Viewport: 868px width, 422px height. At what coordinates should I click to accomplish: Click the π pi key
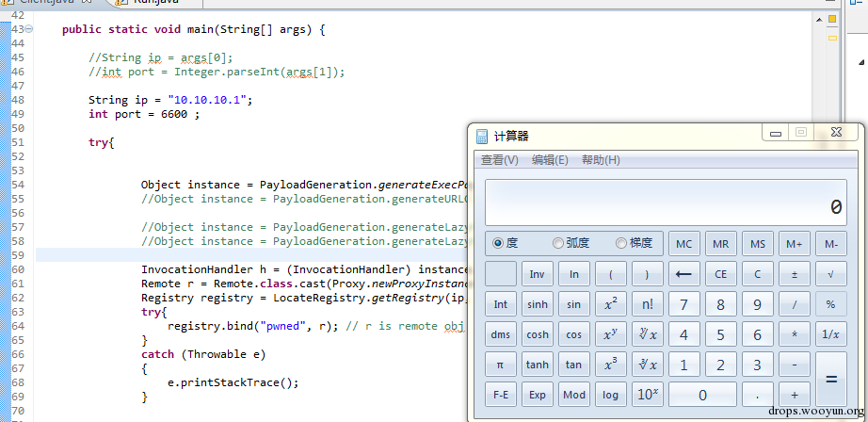point(501,365)
